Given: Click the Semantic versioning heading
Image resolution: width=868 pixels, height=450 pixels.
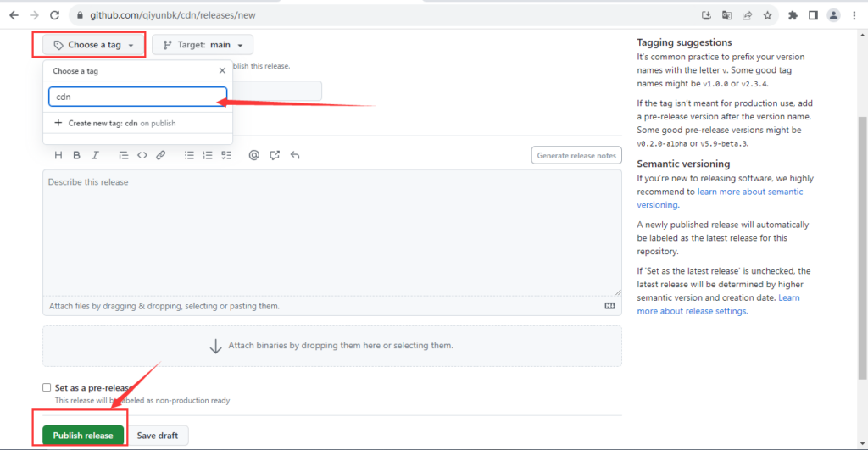Looking at the screenshot, I should point(683,164).
